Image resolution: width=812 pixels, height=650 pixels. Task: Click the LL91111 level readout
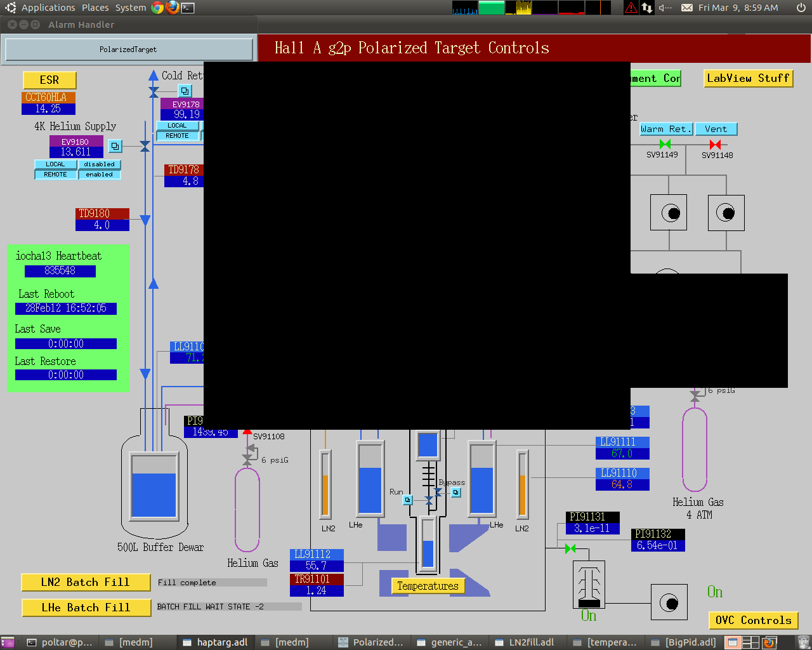[x=622, y=454]
